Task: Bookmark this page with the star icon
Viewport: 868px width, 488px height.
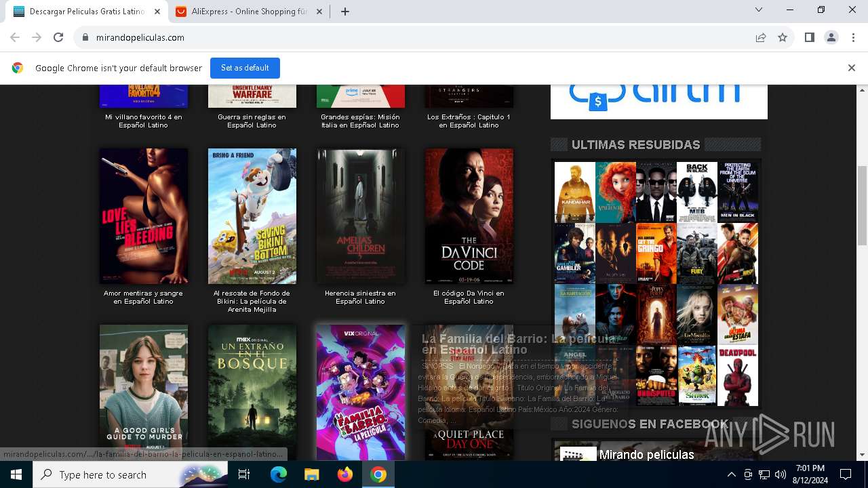Action: click(x=783, y=37)
